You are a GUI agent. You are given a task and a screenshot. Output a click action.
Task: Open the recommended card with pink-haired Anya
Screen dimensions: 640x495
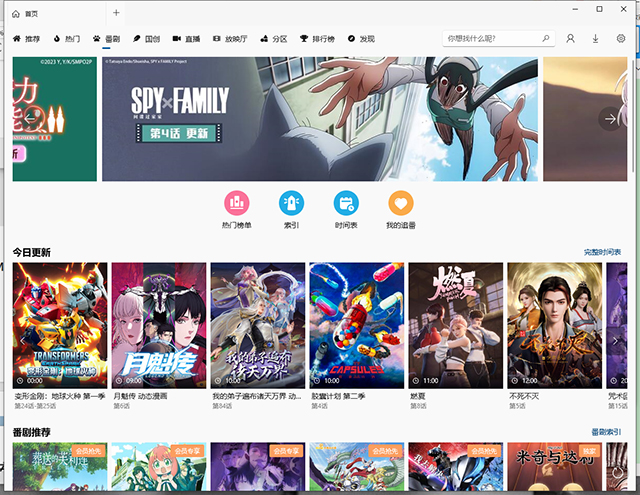[159, 466]
